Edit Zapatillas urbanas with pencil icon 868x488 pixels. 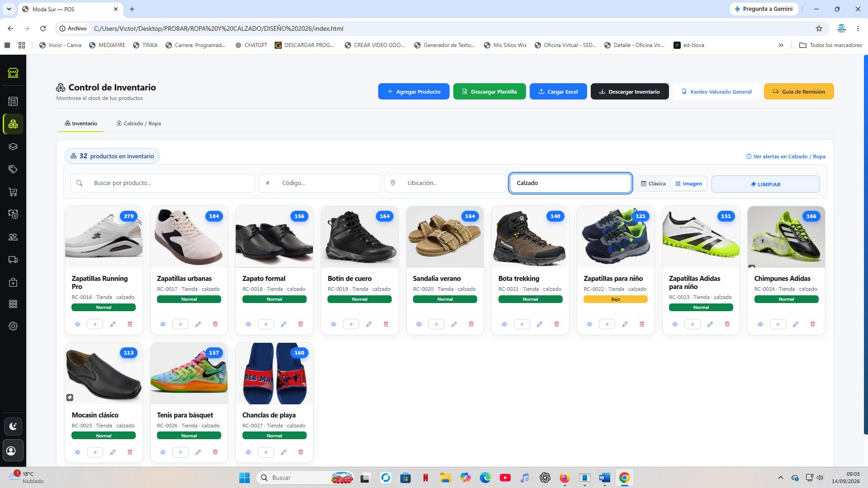tap(198, 324)
